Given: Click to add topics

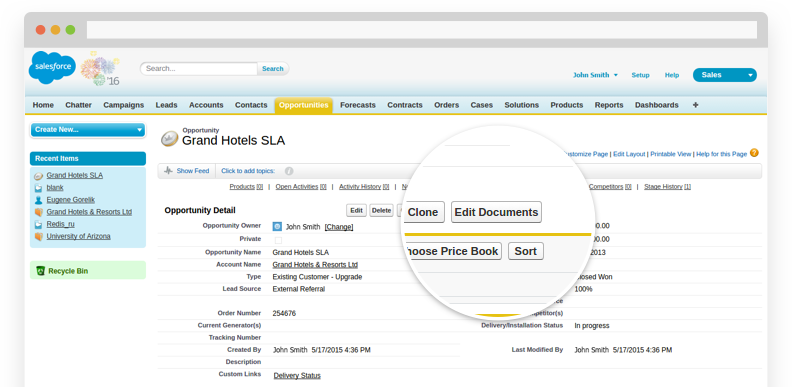Looking at the screenshot, I should [248, 171].
